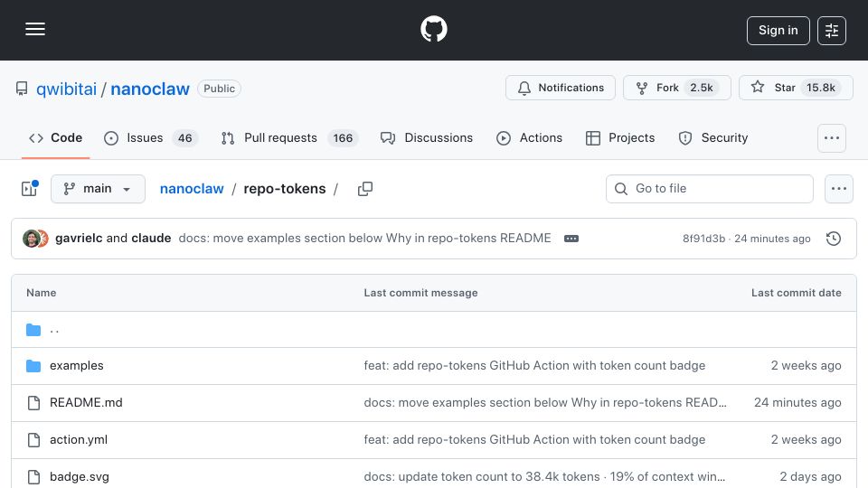The width and height of the screenshot is (868, 488).
Task: Click the 'Last commit date' column header
Action: (796, 293)
